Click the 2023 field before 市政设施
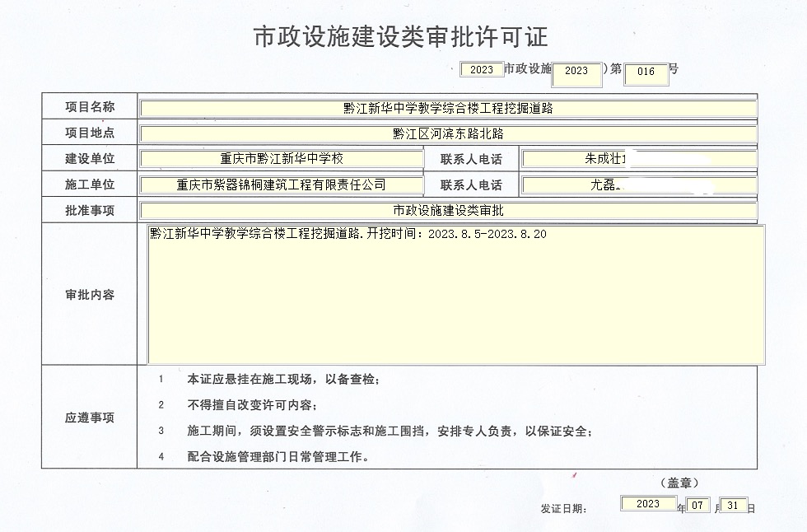Screen dimensions: 807x532 point(482,69)
